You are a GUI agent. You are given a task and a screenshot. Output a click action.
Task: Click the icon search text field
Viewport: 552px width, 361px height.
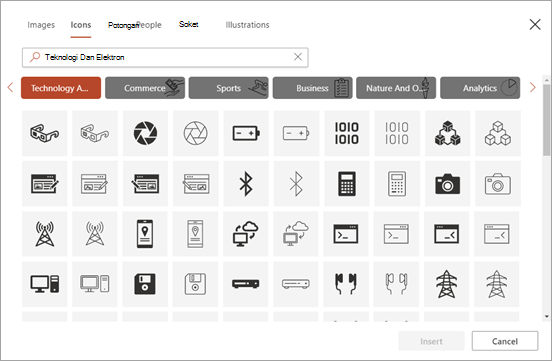click(x=165, y=57)
